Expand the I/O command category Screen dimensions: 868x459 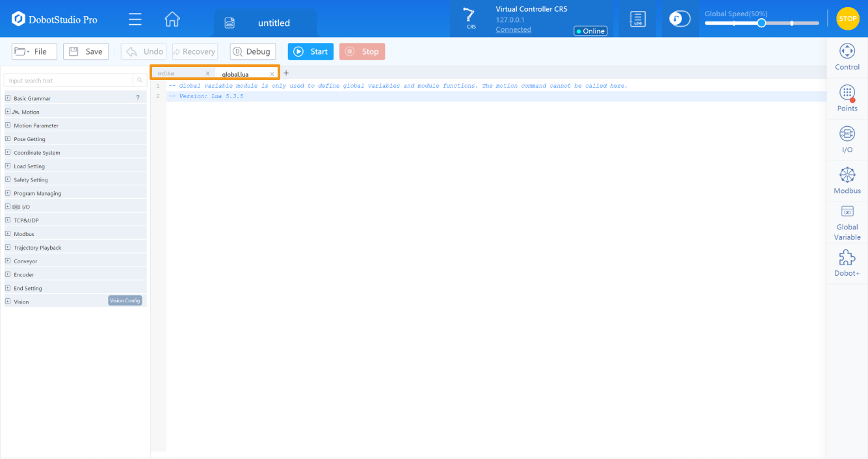8,207
